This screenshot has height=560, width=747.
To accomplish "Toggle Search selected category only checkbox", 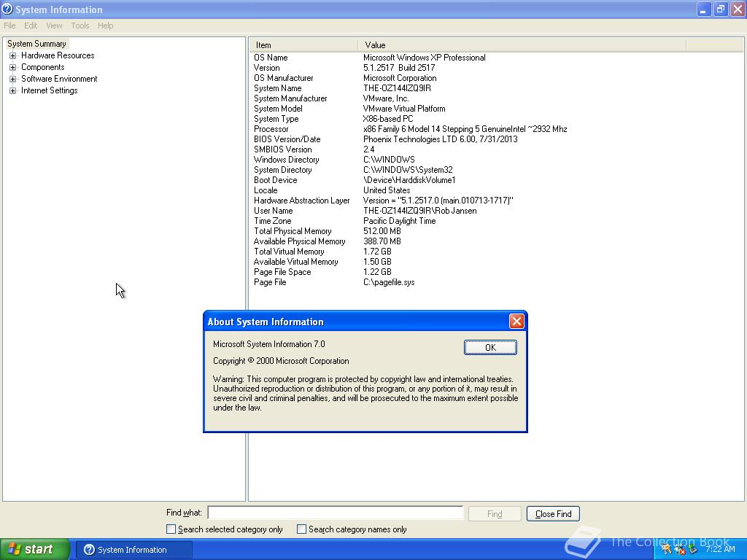I will click(171, 529).
